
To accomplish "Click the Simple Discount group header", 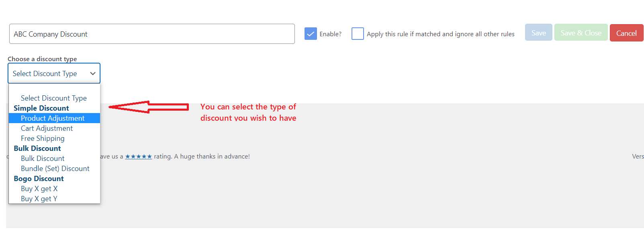I will 41,108.
